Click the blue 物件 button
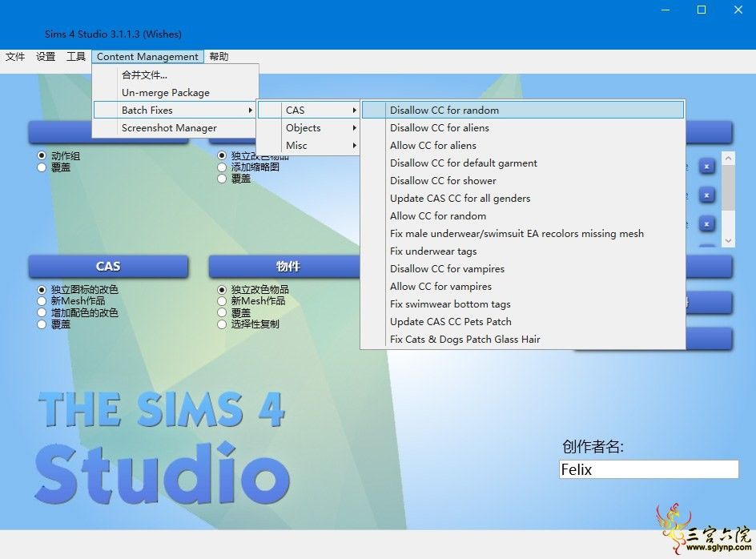Viewport: 756px width, 559px height. point(285,266)
